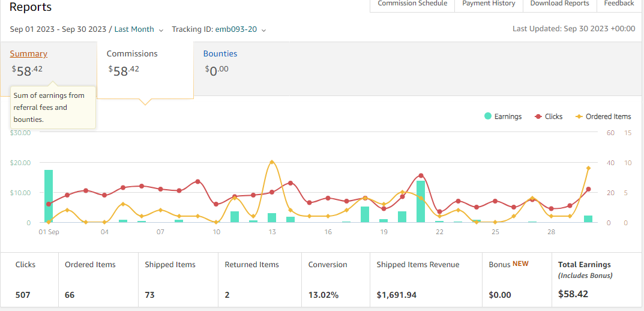644x311 pixels.
Task: Click the Shipped Items Revenue summary cell
Action: point(426,280)
